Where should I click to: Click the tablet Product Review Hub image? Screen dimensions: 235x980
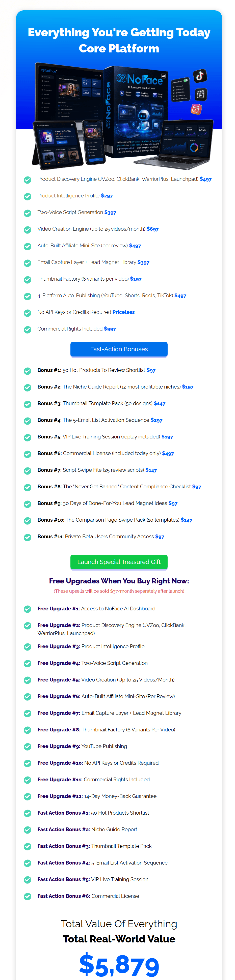58,145
